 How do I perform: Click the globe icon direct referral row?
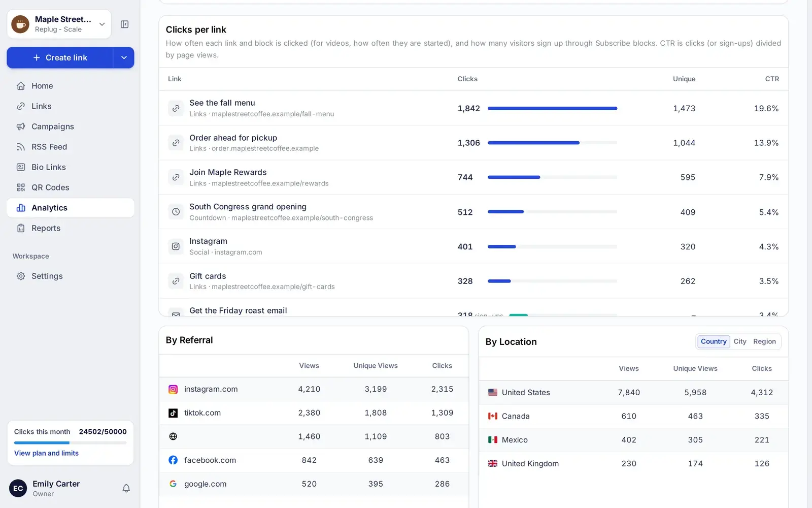point(173,436)
